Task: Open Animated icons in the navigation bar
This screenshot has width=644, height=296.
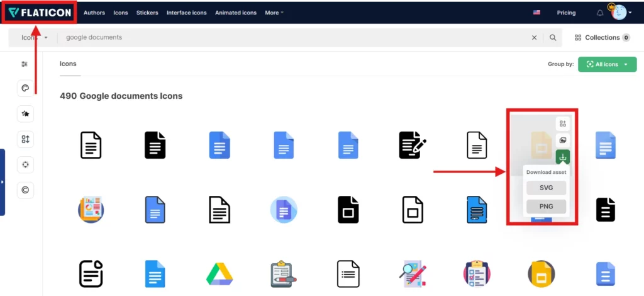Action: point(235,13)
